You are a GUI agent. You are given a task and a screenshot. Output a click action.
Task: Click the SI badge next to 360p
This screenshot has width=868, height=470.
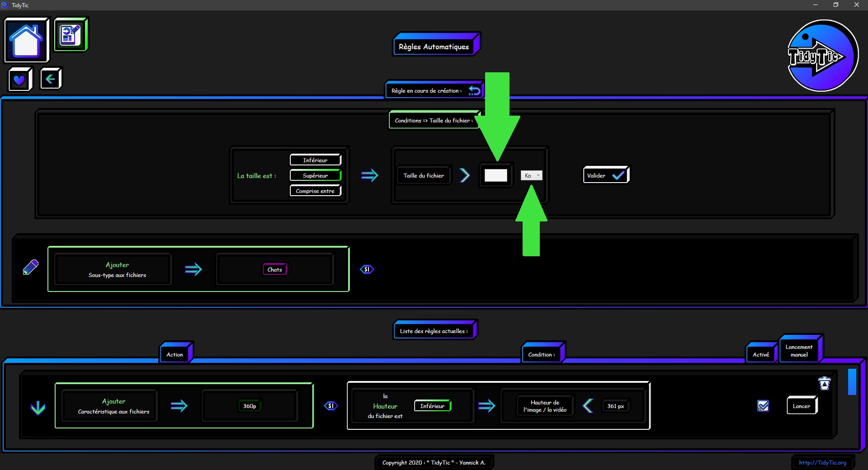[x=331, y=406]
